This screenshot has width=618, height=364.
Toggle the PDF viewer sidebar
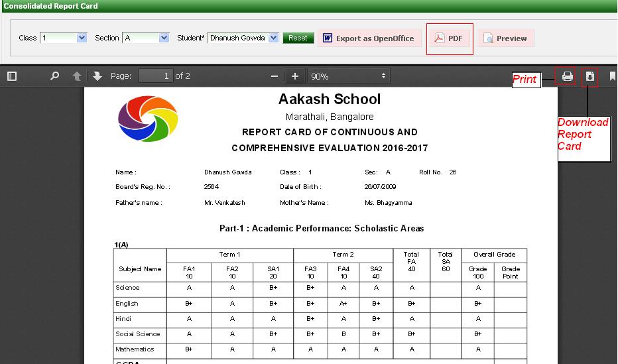point(12,76)
